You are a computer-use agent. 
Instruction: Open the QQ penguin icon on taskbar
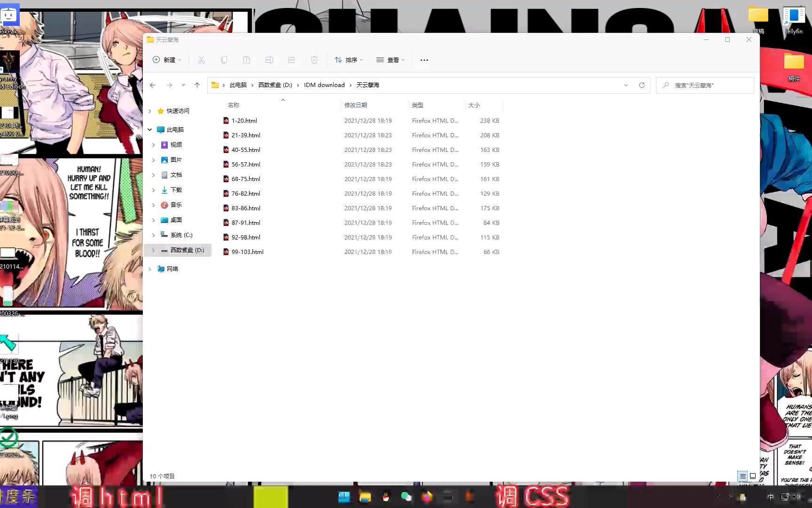(386, 497)
